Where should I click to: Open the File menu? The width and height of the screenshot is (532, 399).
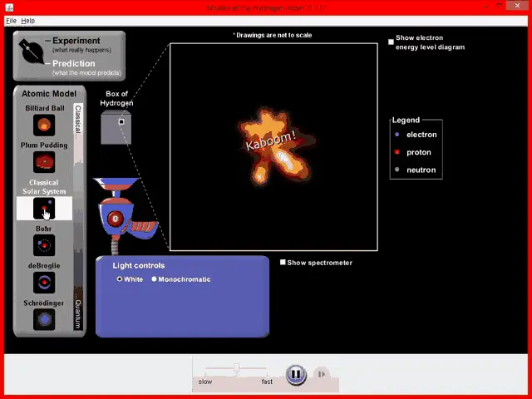11,20
